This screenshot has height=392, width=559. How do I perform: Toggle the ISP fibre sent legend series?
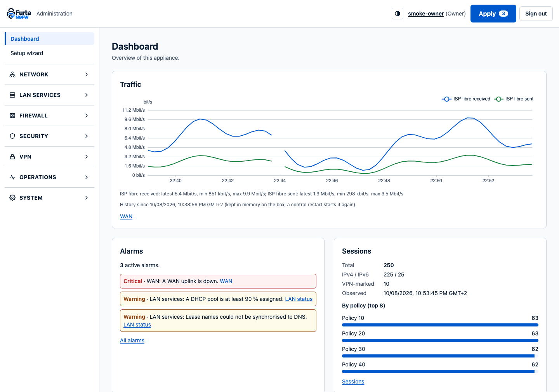pos(514,99)
